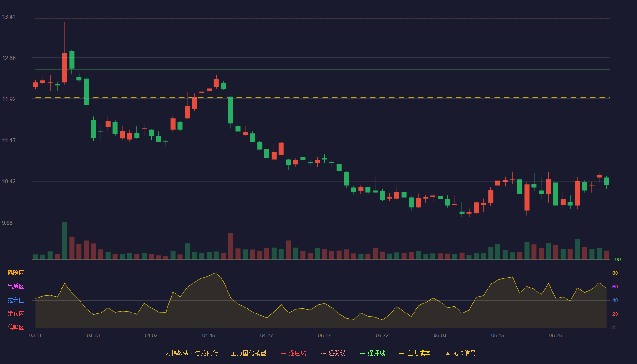Click the 11.92 price axis value
Image resolution: width=637 pixels, height=364 pixels.
[9, 99]
